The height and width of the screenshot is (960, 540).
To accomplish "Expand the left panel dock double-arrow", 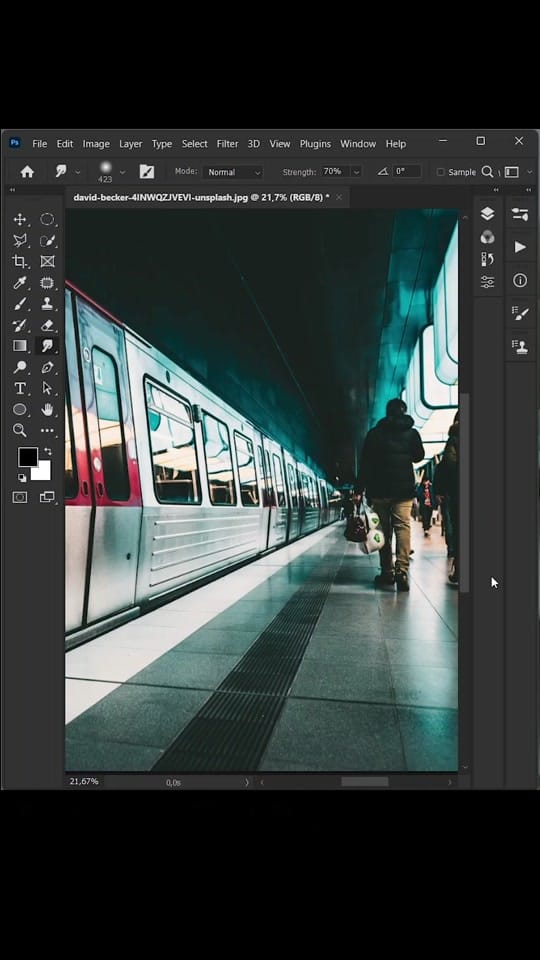I will click(x=496, y=190).
